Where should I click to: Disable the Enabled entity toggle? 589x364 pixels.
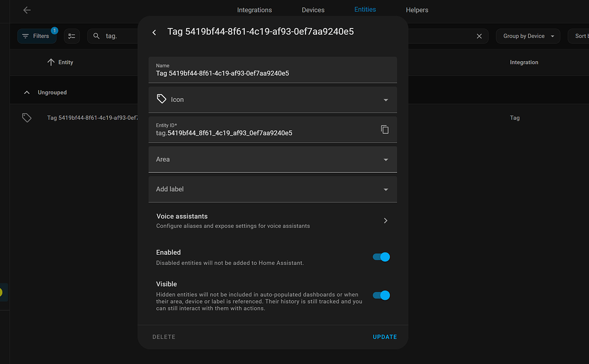point(381,257)
